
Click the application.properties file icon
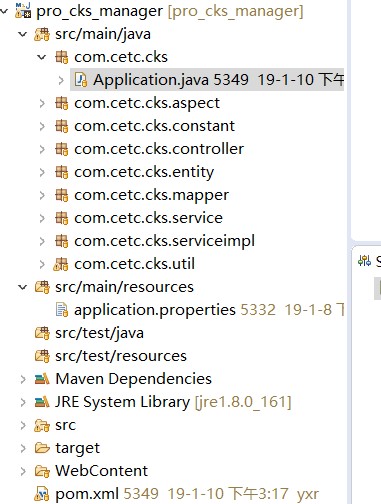[x=62, y=310]
